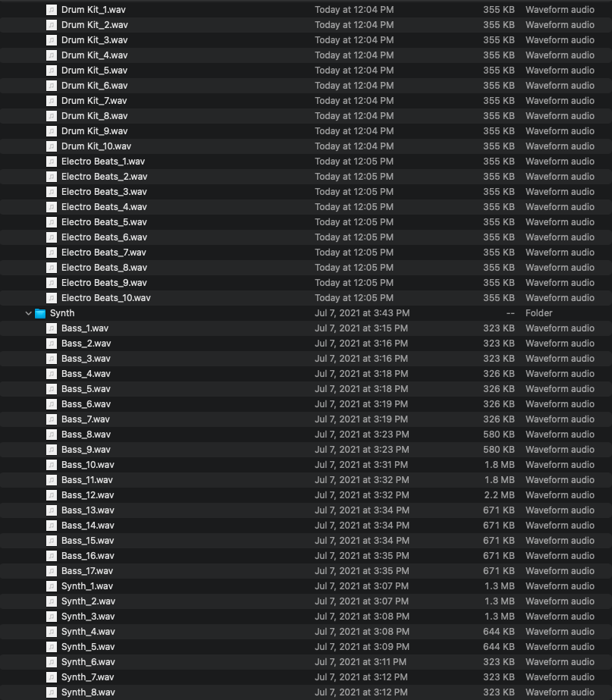Click the Synth folder's modified date
This screenshot has height=700, width=612.
(x=362, y=313)
